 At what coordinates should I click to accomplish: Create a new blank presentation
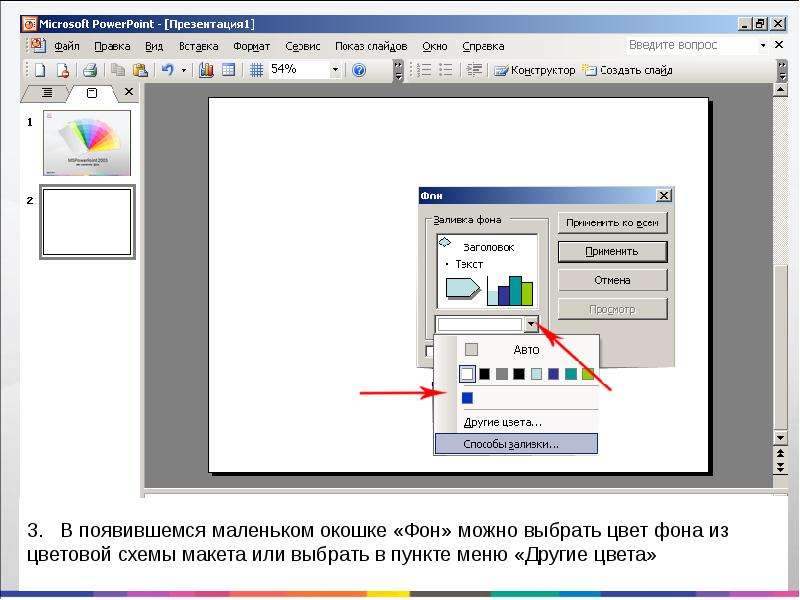[x=40, y=70]
